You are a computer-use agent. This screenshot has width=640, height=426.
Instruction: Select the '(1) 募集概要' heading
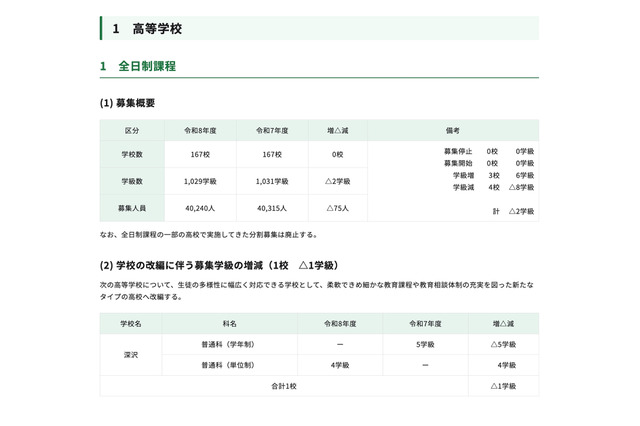point(127,103)
